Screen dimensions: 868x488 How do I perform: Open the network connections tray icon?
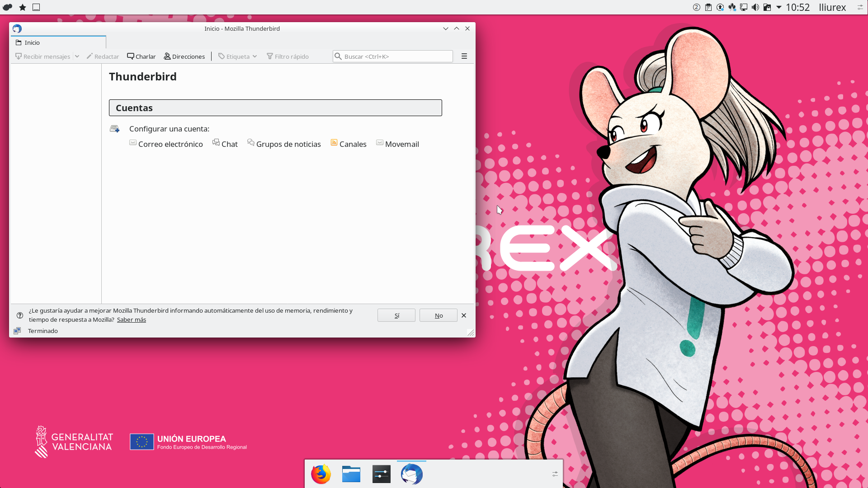[x=744, y=7]
